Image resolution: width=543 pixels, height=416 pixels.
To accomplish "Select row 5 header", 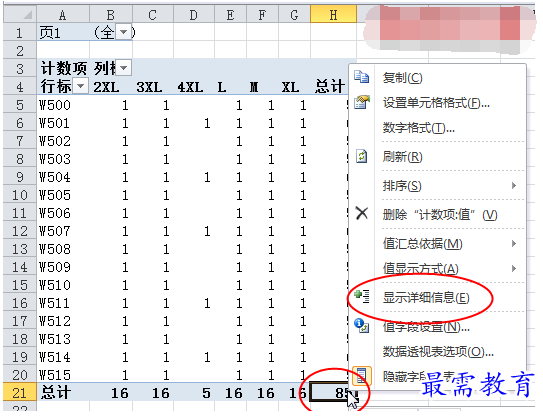I will (x=20, y=105).
